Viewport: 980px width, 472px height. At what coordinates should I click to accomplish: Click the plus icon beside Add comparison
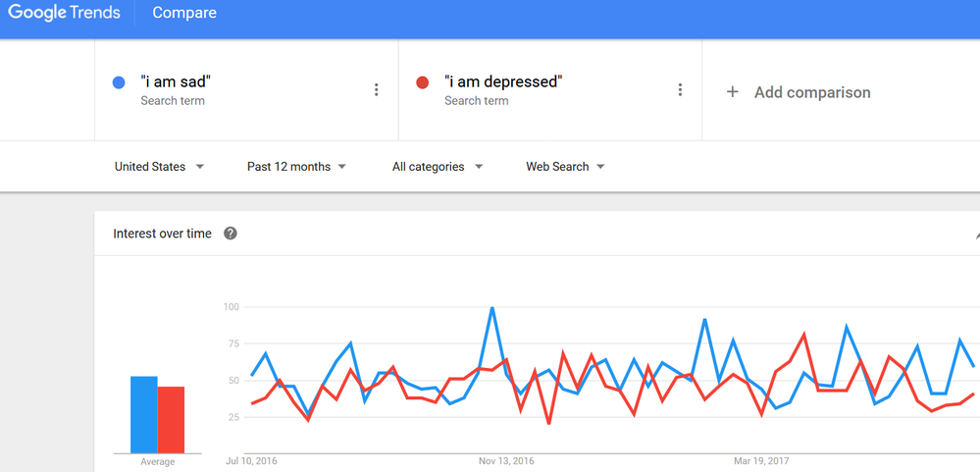coord(732,92)
